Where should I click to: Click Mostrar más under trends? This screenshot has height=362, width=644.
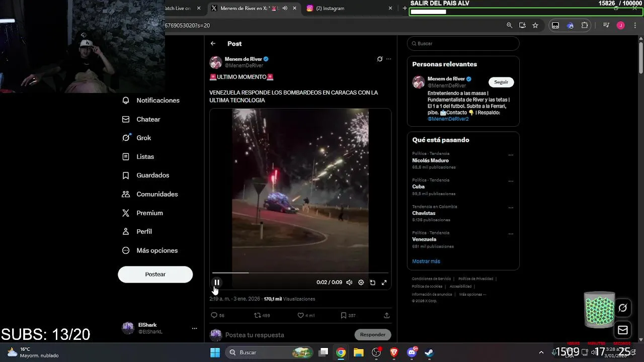coord(426,261)
